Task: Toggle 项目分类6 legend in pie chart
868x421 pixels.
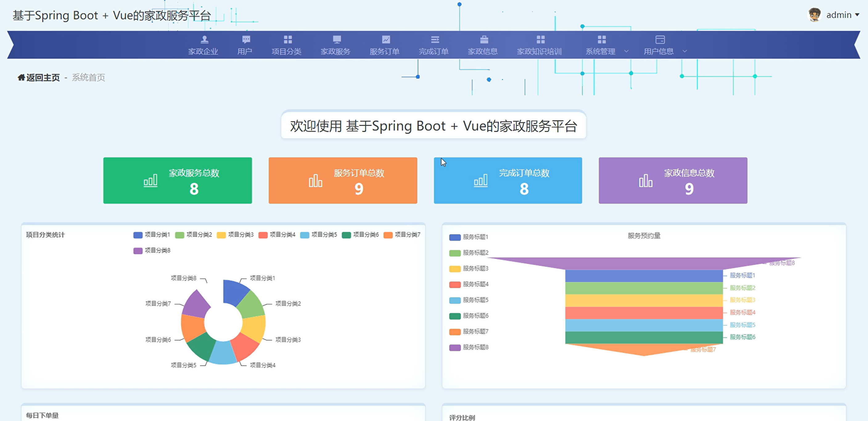Action: [360, 235]
